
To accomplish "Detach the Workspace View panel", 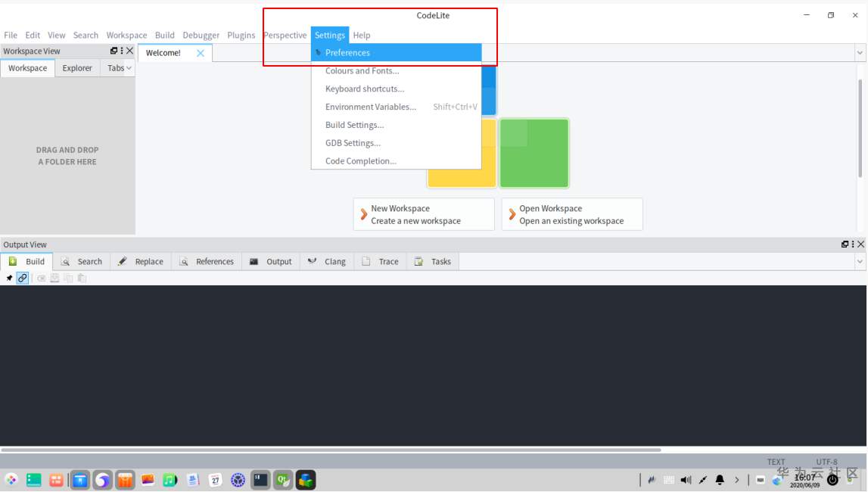I will pos(114,51).
